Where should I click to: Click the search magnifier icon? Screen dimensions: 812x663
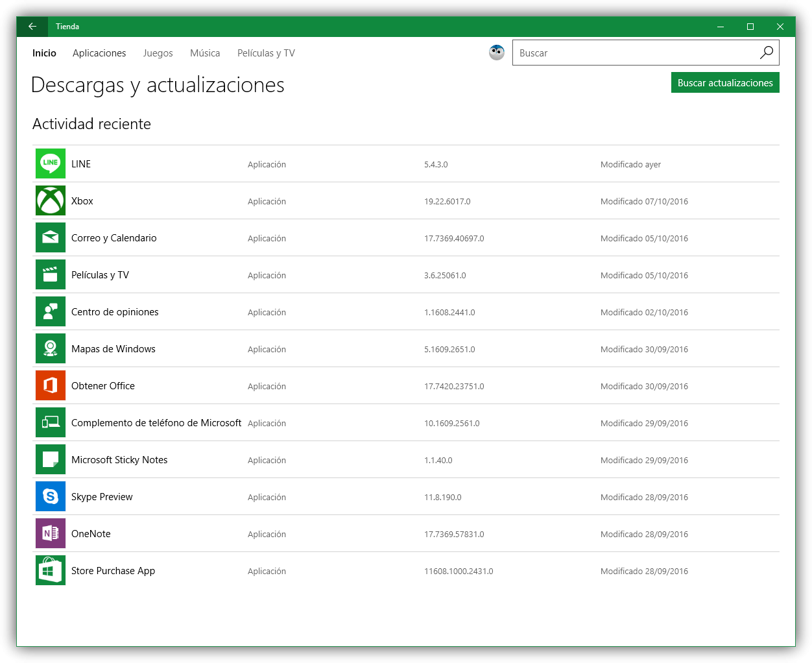[767, 53]
